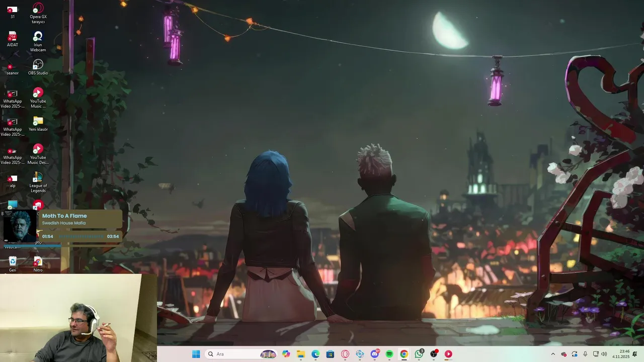Launch Microsoft Edge from the taskbar
The width and height of the screenshot is (644, 362).
tap(315, 354)
